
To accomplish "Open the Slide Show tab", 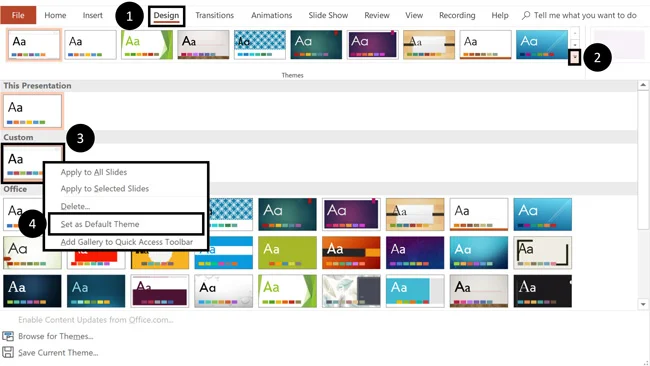I will tap(328, 15).
